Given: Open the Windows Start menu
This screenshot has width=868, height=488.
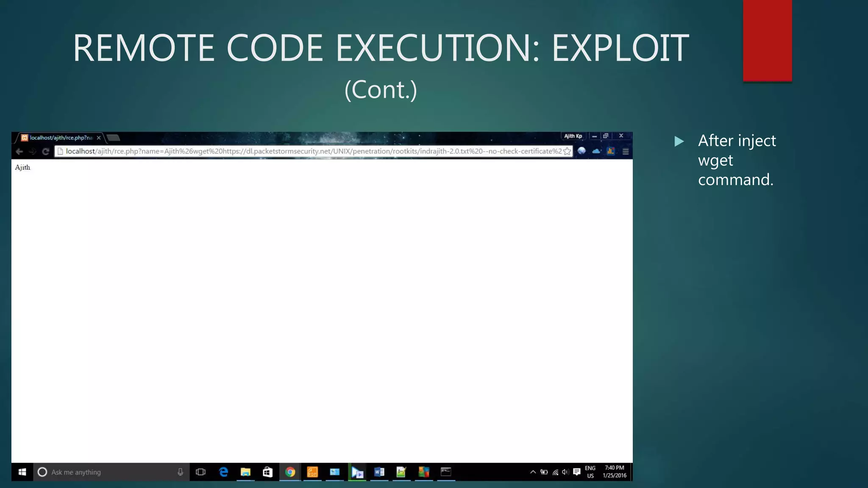Looking at the screenshot, I should tap(22, 472).
